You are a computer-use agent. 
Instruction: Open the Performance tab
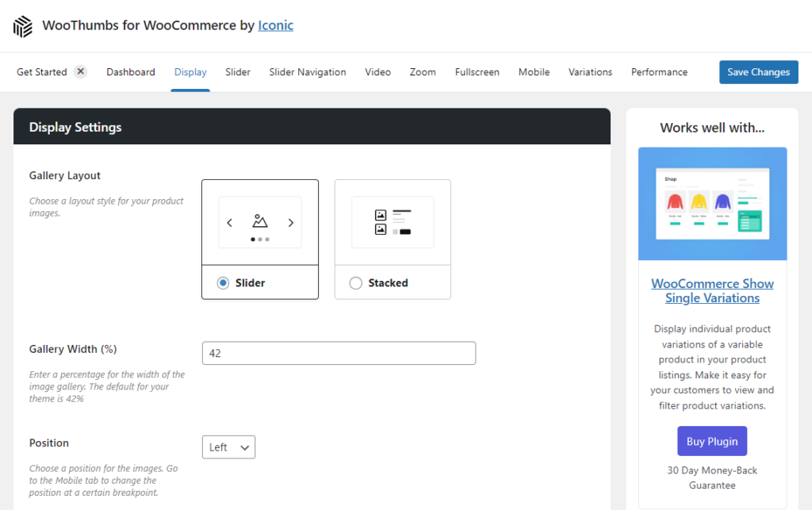click(x=659, y=72)
